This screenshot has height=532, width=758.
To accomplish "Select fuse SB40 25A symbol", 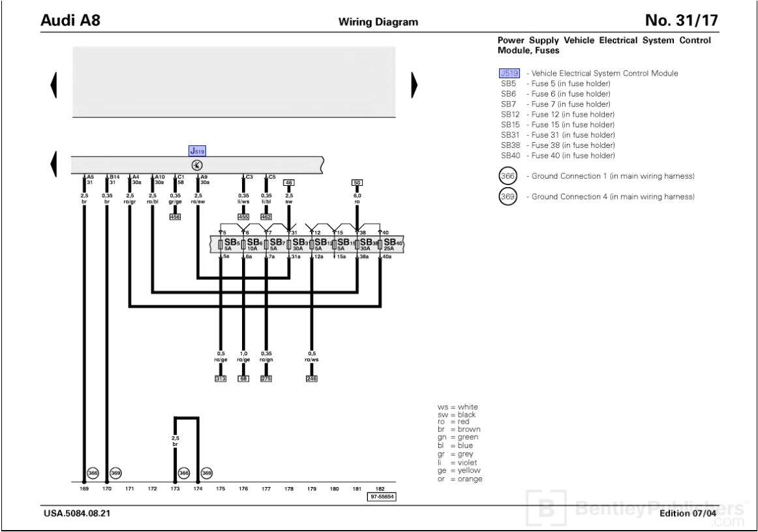I will click(389, 243).
